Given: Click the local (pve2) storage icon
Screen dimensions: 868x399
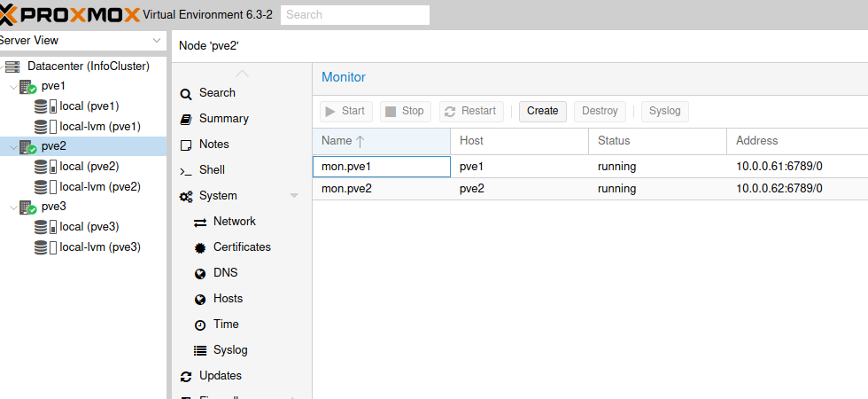Looking at the screenshot, I should coord(45,167).
